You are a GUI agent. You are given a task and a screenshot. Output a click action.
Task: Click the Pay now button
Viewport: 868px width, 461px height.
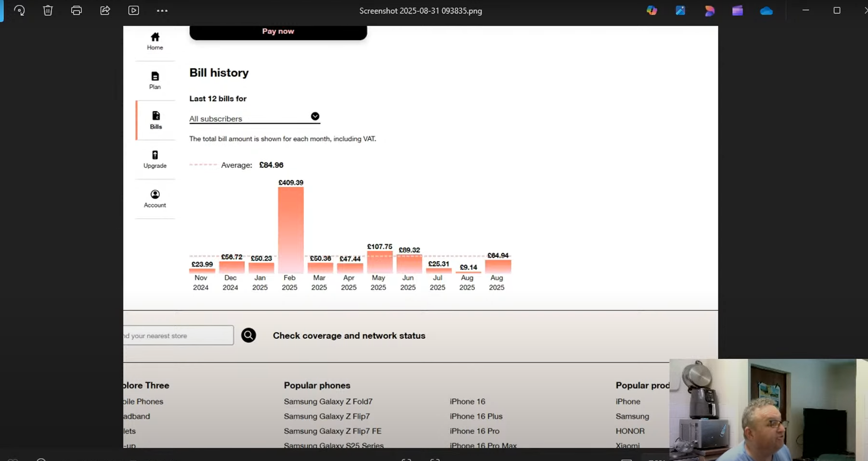(278, 32)
